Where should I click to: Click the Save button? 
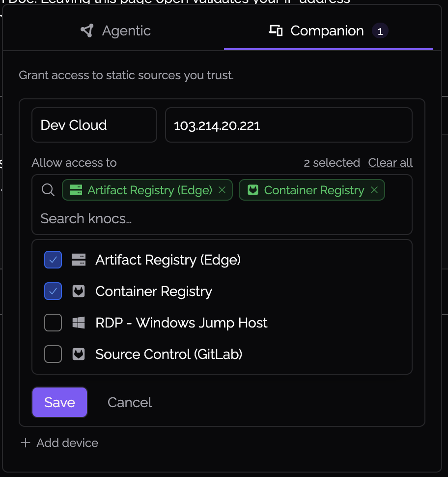click(x=59, y=402)
